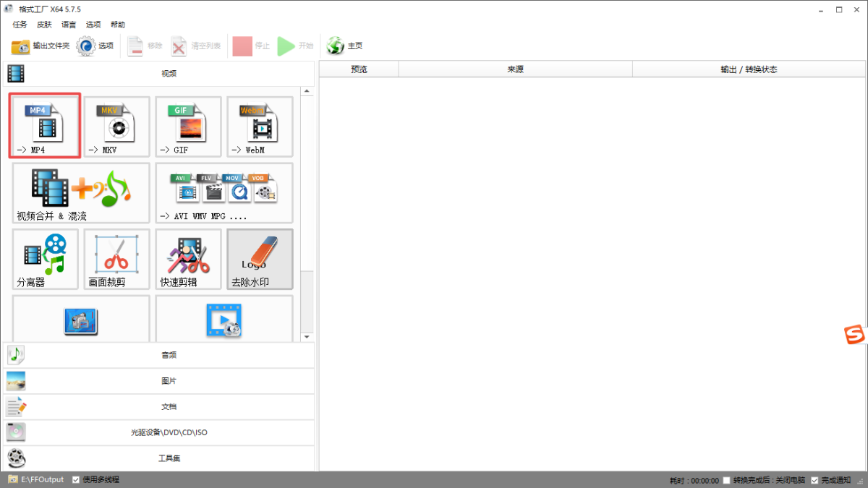Select the 去除水印 watermark remover
The width and height of the screenshot is (868, 488).
click(x=260, y=258)
